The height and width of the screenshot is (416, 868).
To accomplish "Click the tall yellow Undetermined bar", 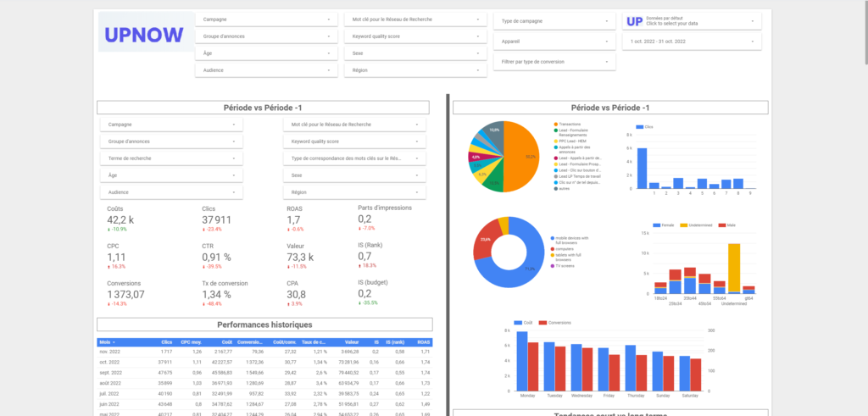I will [x=734, y=267].
